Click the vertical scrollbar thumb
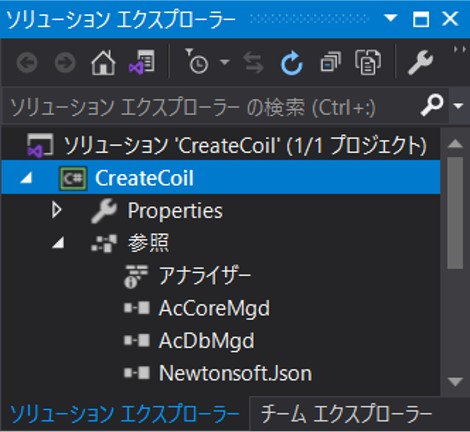 point(455,213)
